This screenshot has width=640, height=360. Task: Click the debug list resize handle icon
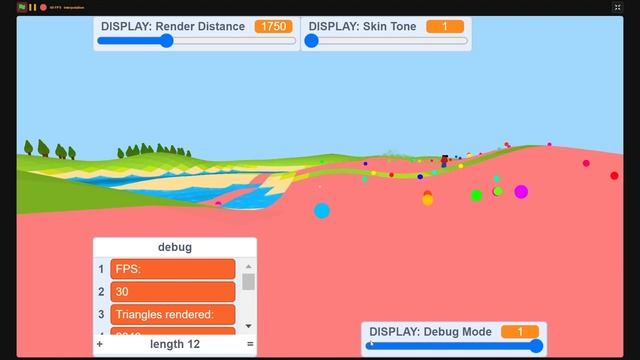click(250, 344)
